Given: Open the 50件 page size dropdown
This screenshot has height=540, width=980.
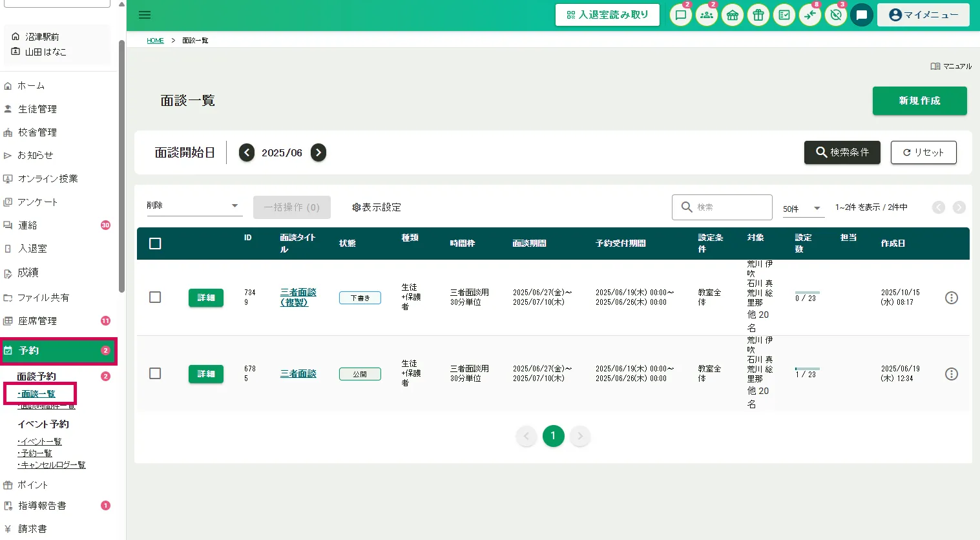Looking at the screenshot, I should [802, 209].
